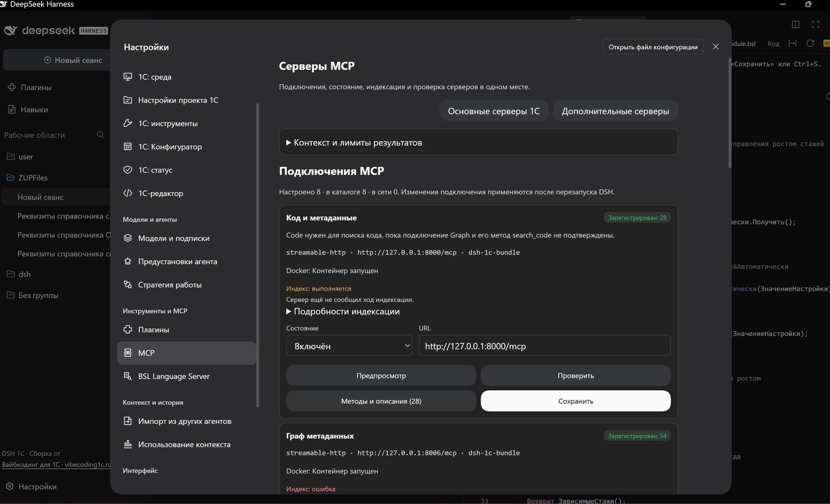The height and width of the screenshot is (504, 830).
Task: Click the Настройки проекта 1С icon
Action: pos(127,100)
